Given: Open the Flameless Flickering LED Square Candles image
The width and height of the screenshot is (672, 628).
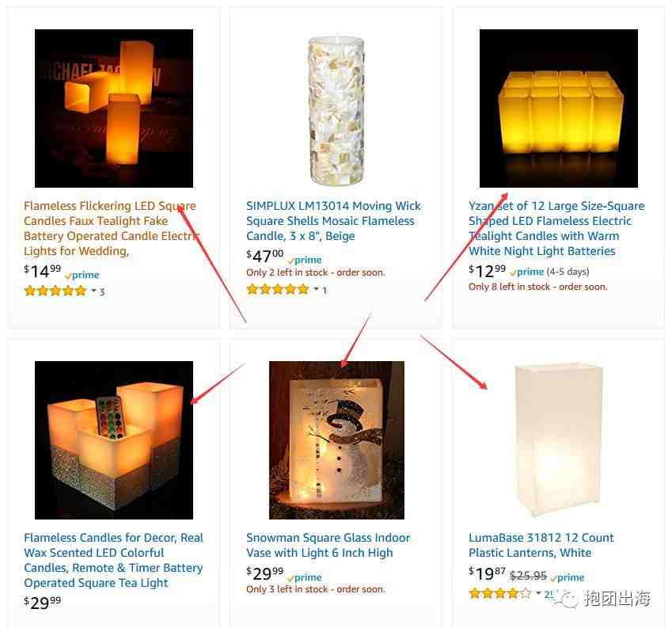Looking at the screenshot, I should (x=114, y=108).
